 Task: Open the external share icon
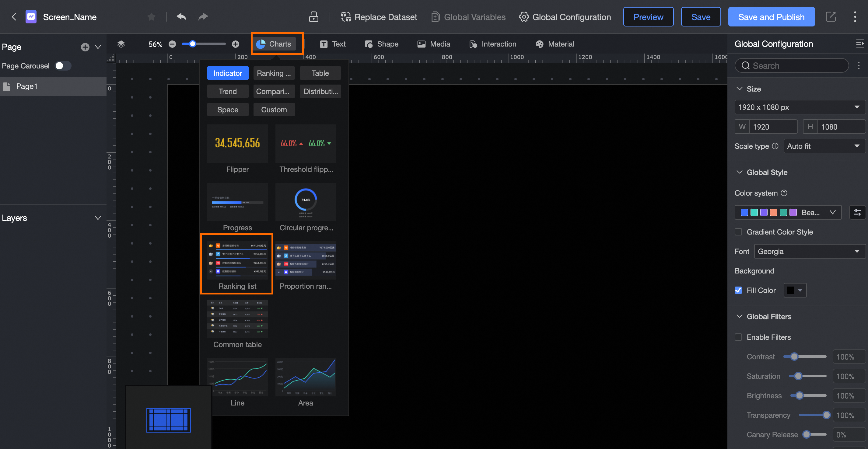click(x=831, y=17)
